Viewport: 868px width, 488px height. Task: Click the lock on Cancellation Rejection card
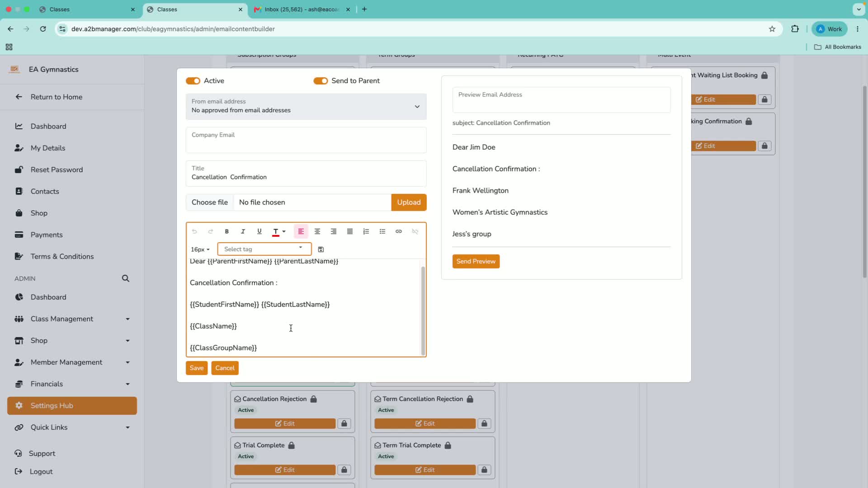point(344,424)
